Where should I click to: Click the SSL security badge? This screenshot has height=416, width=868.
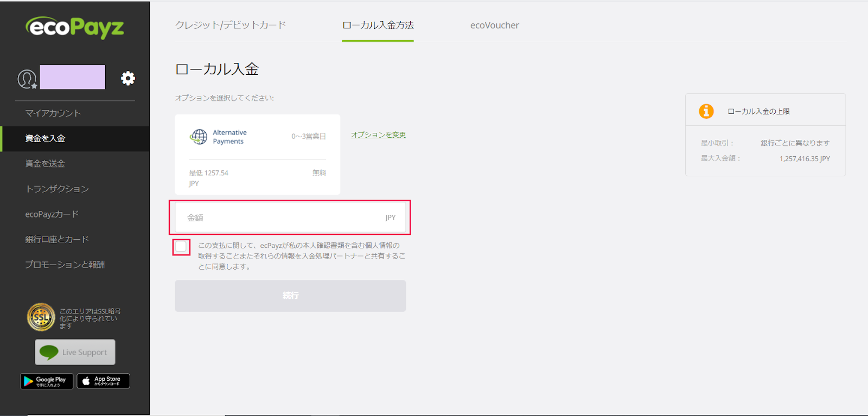41,317
